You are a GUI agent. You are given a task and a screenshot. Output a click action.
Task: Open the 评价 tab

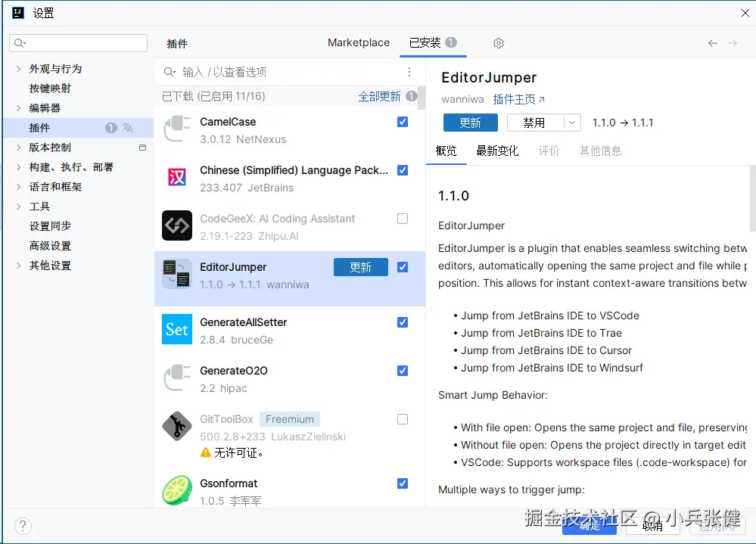pos(549,151)
